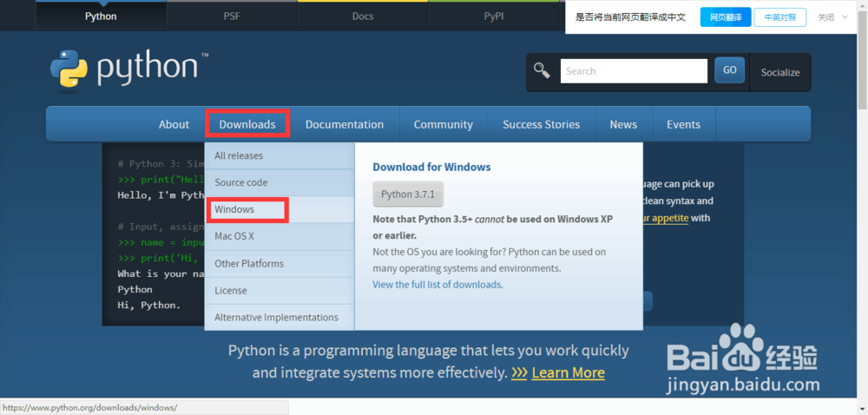Open the Documentation menu
The image size is (868, 415).
[345, 124]
